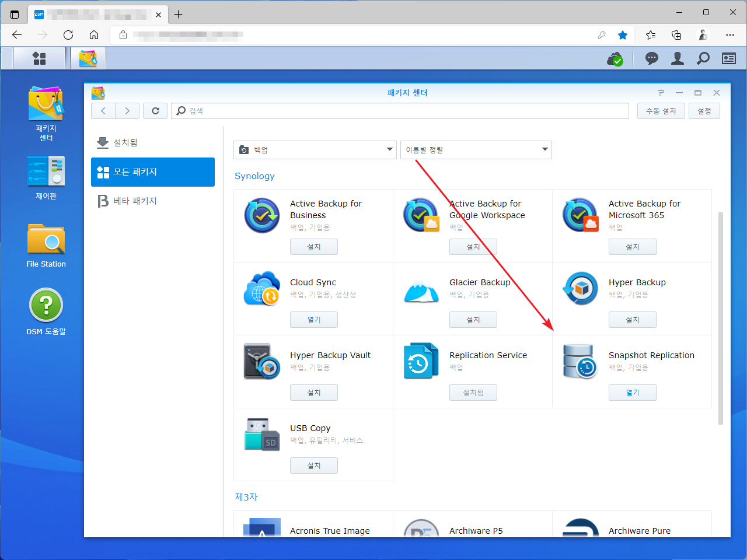Open browser settings and more menu

click(730, 35)
